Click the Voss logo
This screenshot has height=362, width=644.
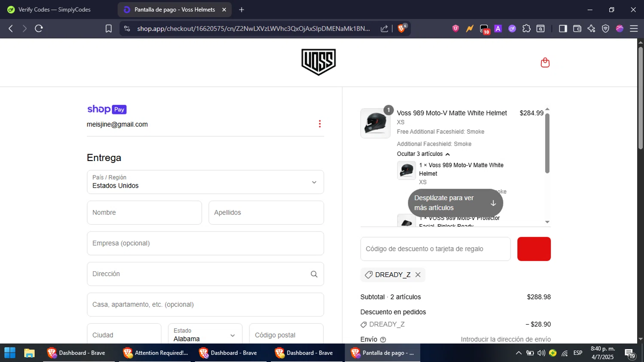[x=319, y=62]
